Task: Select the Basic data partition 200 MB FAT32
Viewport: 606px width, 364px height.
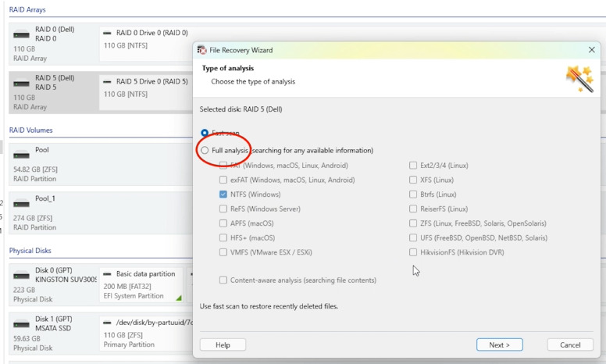Action: (x=141, y=285)
